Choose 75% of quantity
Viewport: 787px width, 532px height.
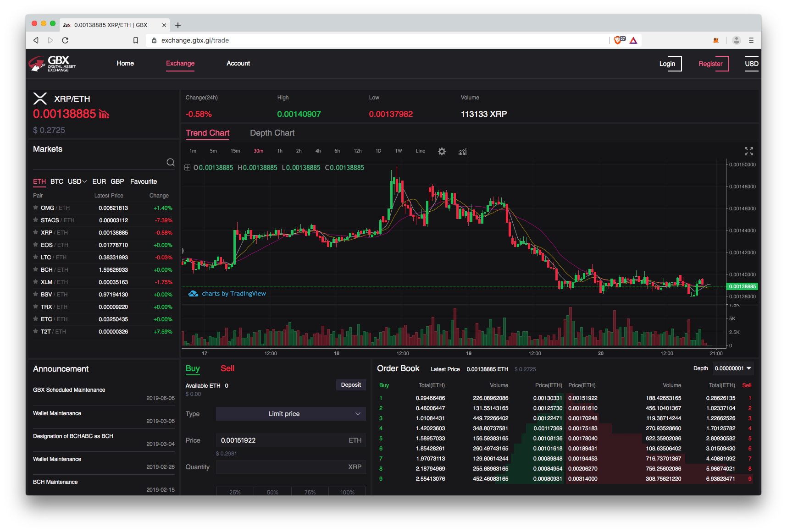310,492
